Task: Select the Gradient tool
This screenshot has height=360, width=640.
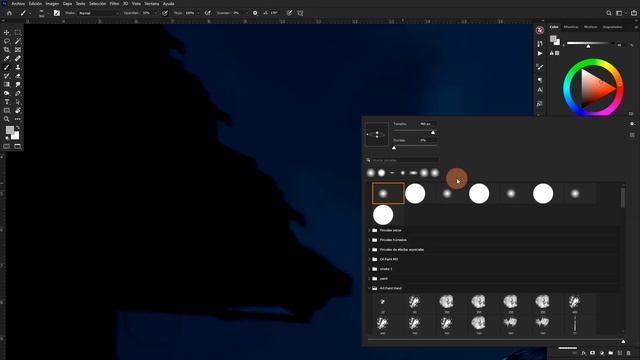Action: (x=7, y=84)
